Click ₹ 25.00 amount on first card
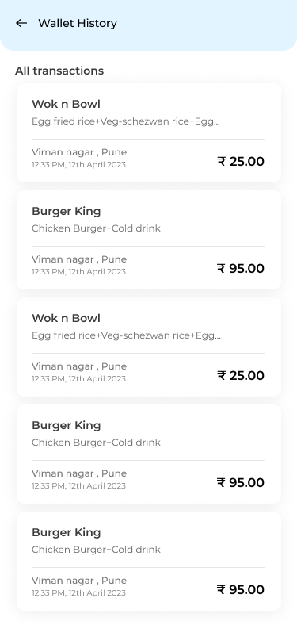This screenshot has width=297, height=644. pos(241,162)
